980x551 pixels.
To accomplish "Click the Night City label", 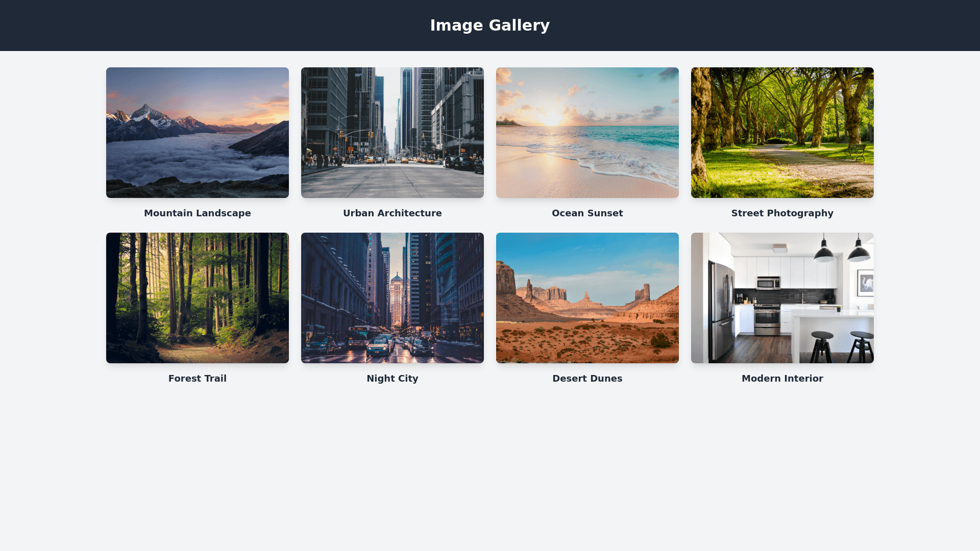I will (393, 379).
